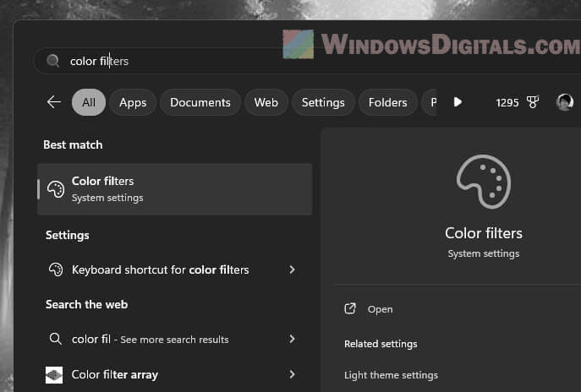Image resolution: width=581 pixels, height=392 pixels.
Task: Switch to the Web tab
Action: [x=266, y=102]
